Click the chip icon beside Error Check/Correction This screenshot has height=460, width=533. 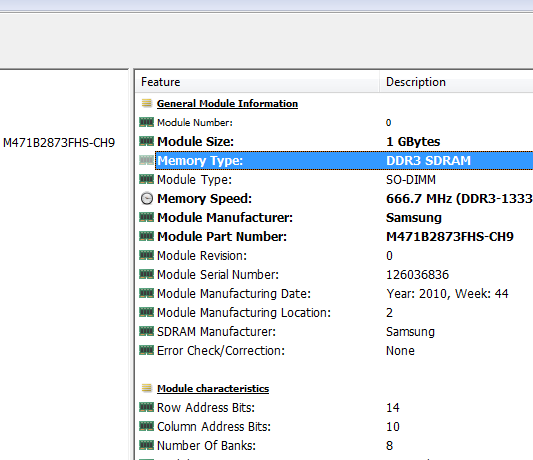[x=147, y=350]
